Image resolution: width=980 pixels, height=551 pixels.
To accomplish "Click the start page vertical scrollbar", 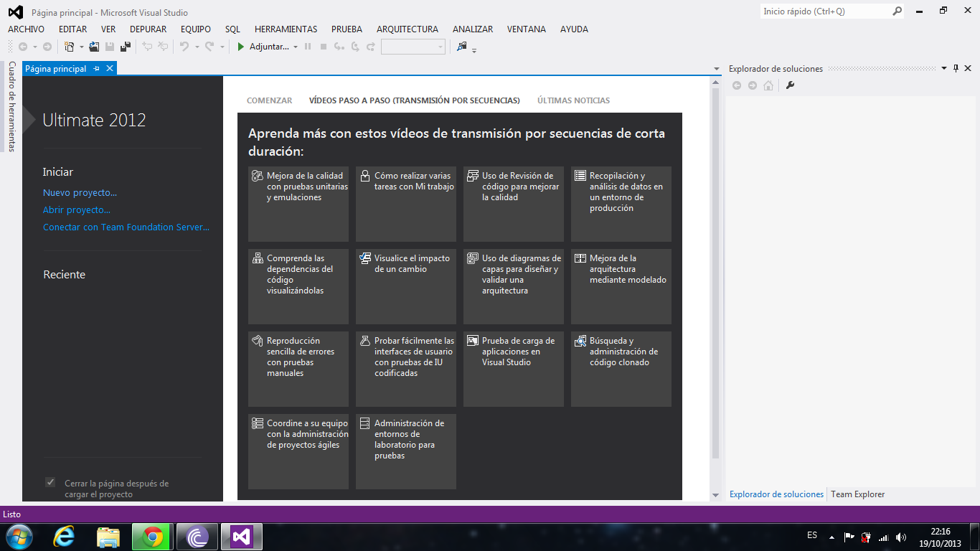I will [x=715, y=273].
